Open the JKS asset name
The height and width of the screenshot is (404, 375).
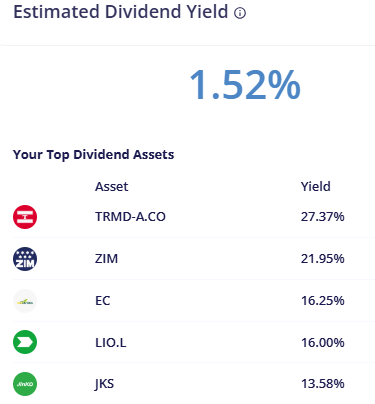tap(104, 384)
